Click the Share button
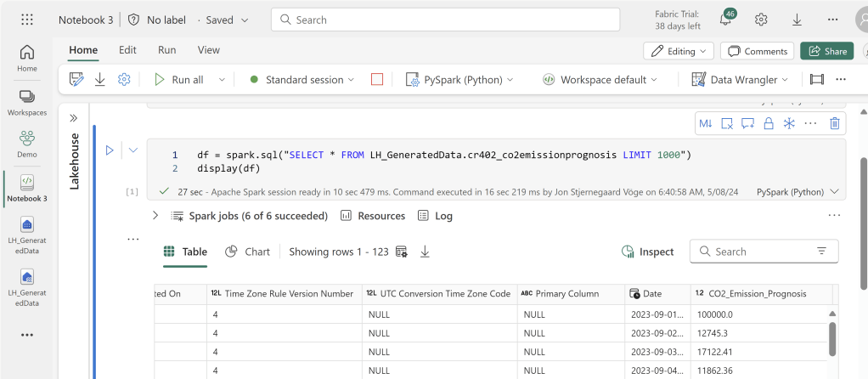This screenshot has height=379, width=868. pos(826,51)
